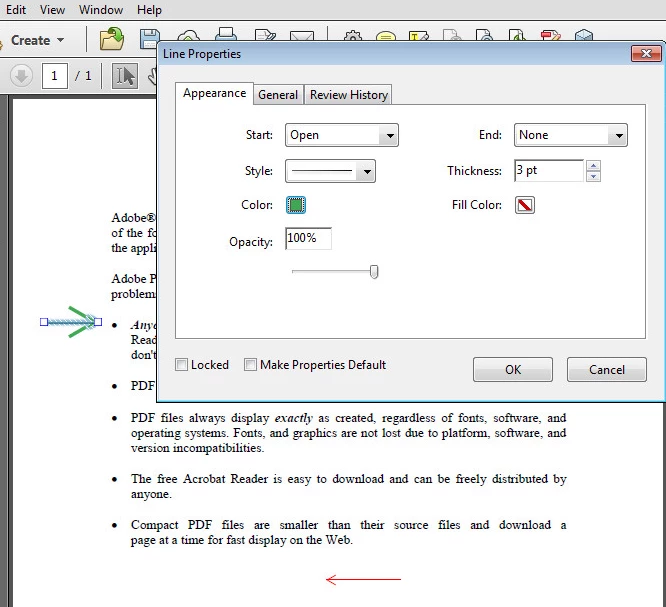Cancel the Line Properties dialog
Screen dimensions: 666x607
[x=607, y=370]
